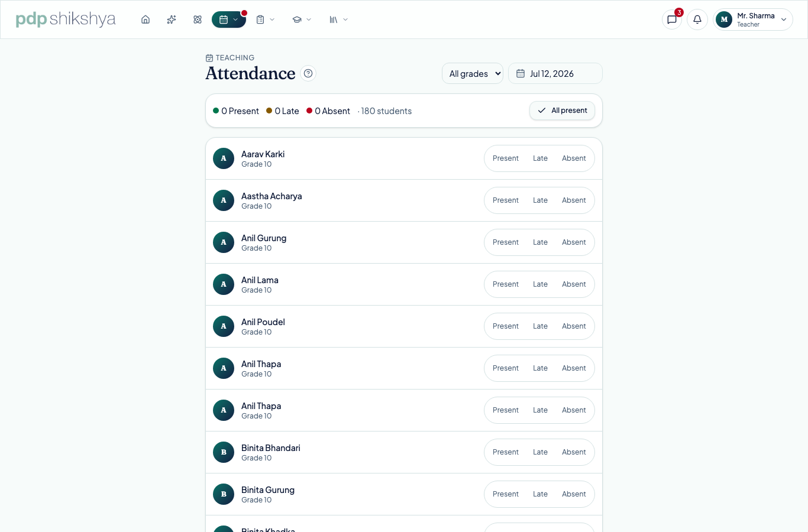Mark Aarav Karki as Absent
The image size is (808, 532).
coord(574,158)
